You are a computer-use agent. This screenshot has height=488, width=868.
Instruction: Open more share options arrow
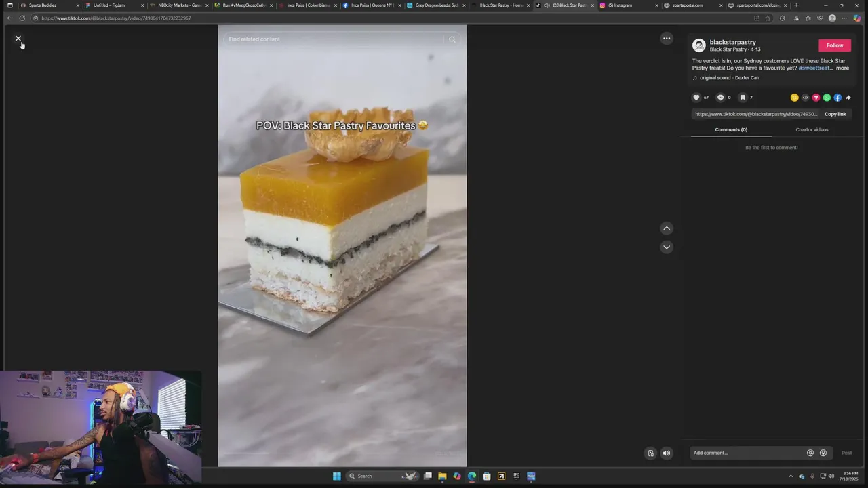[848, 98]
